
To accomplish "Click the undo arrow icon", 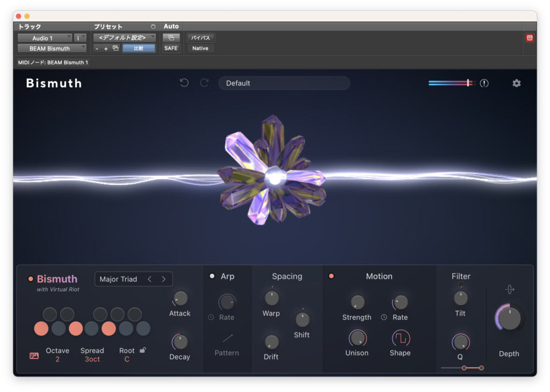I will 184,83.
